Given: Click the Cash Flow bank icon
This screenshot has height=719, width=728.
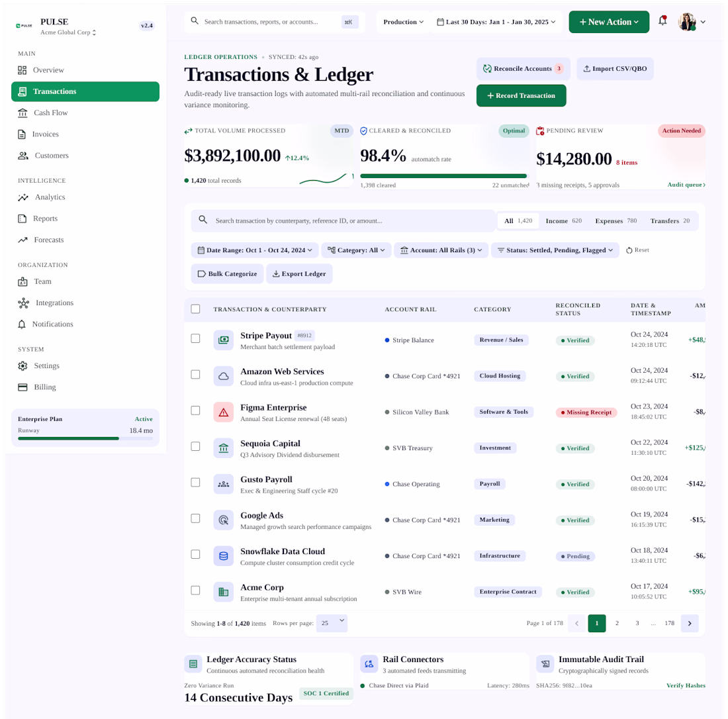Looking at the screenshot, I should (x=23, y=113).
